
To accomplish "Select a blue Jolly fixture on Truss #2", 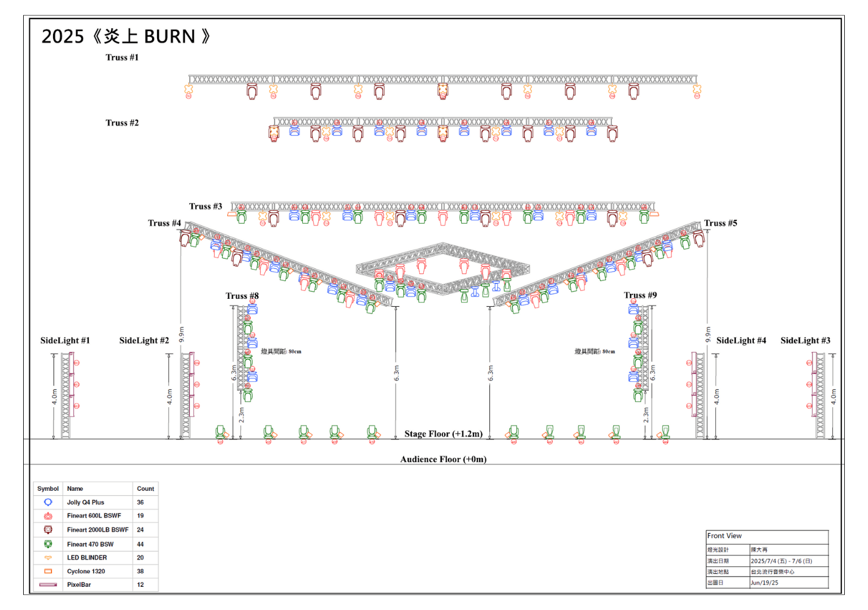I will click(x=293, y=130).
